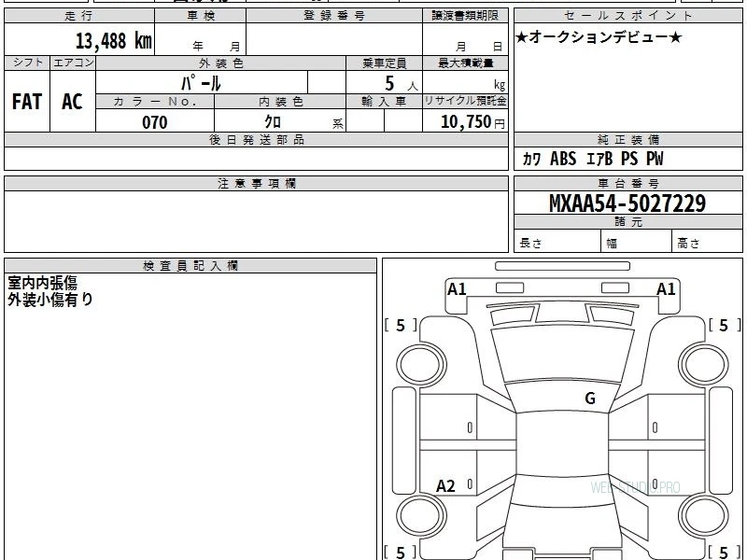Screen dimensions: 747x560
Task: Click the A1 mark at the diagram's left front corner
Action: point(457,288)
